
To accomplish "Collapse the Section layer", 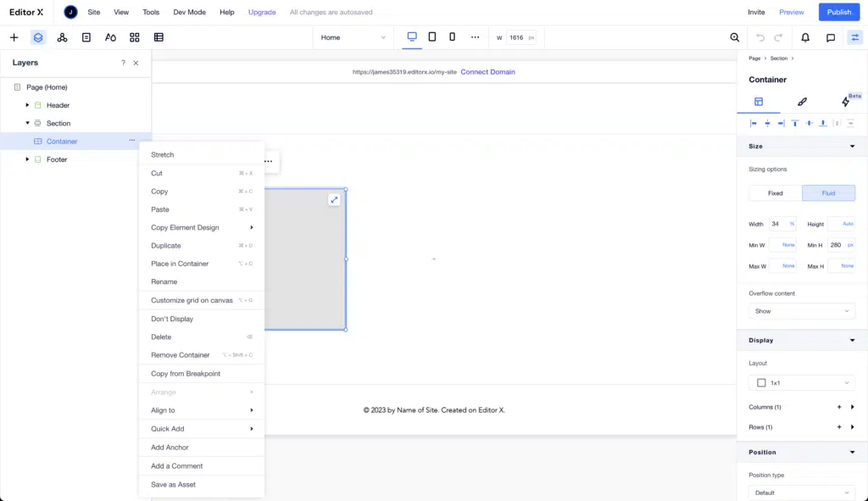I will [27, 123].
